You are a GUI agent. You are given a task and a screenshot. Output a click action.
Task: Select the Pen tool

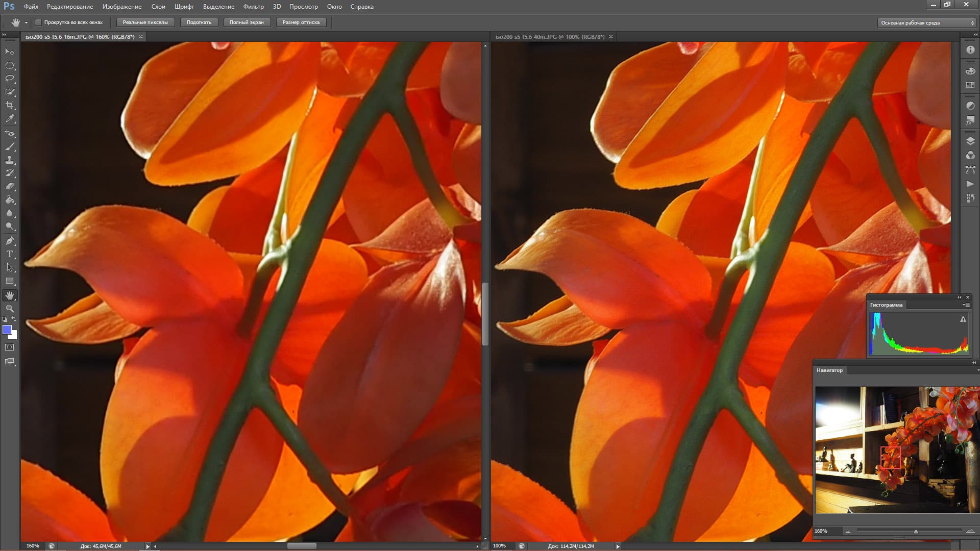pyautogui.click(x=10, y=241)
